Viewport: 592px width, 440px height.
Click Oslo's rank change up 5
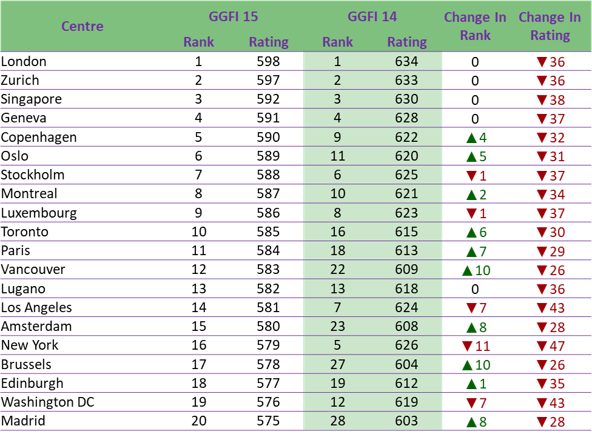click(476, 156)
